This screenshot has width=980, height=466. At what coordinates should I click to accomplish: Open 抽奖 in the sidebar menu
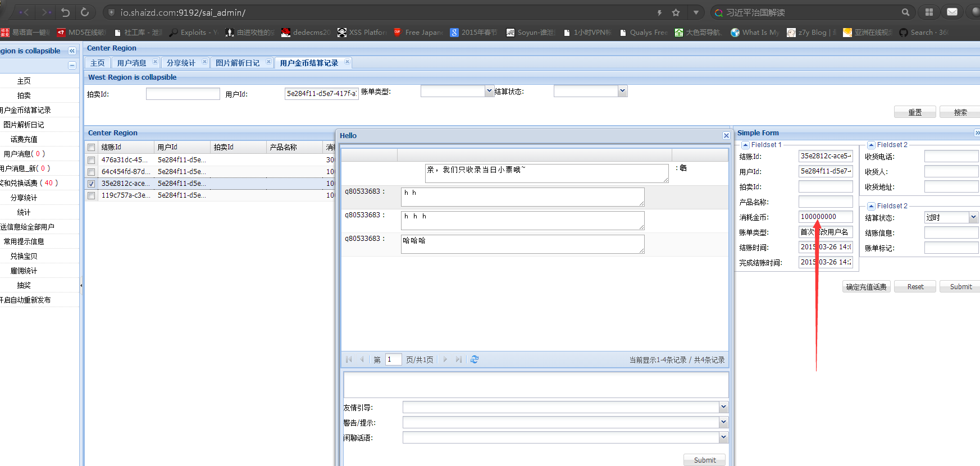(24, 285)
